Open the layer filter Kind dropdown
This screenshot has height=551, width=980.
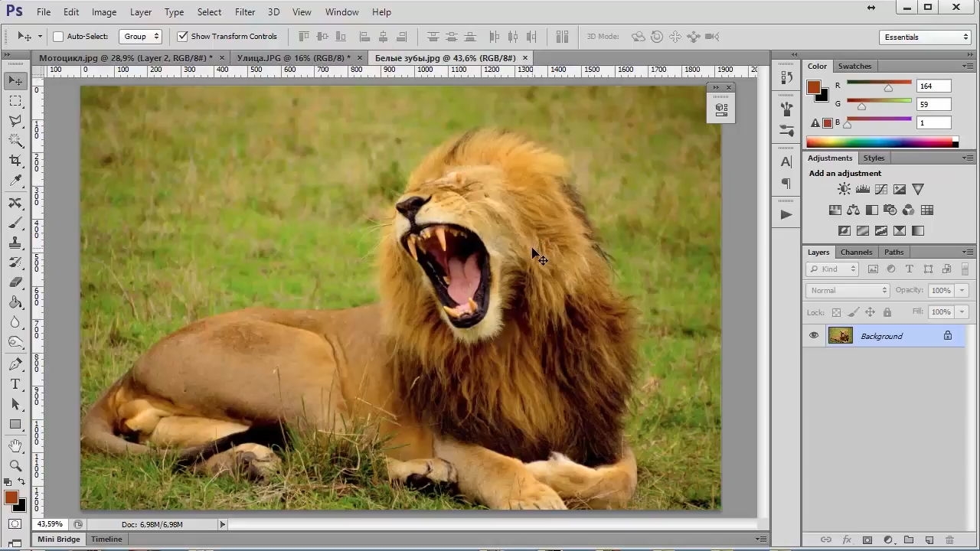click(832, 269)
